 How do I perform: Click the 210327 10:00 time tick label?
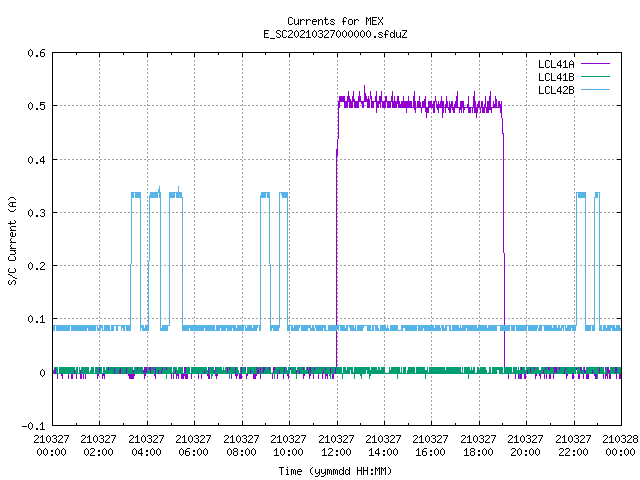288,446
